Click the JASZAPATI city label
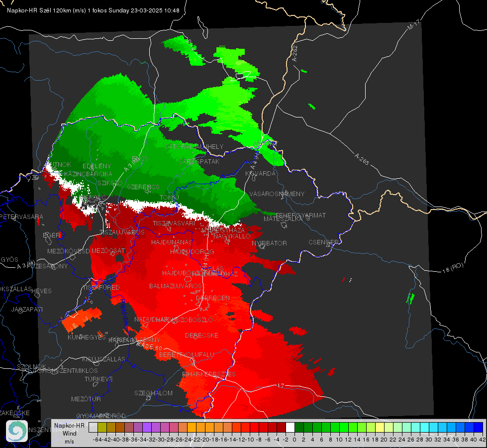Screen dimensions: 487x448 27,309
